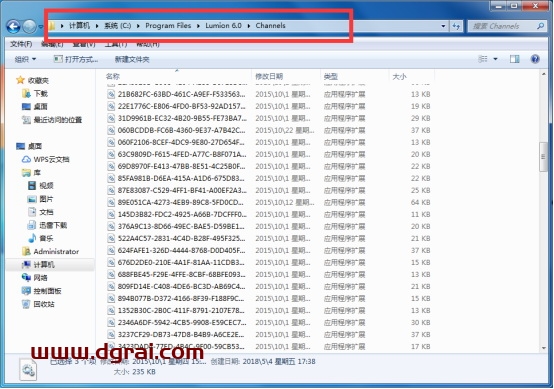Screen dimensions: 554x389
Task: Select 收藏夹 star item in sidebar
Action: [x=33, y=81]
